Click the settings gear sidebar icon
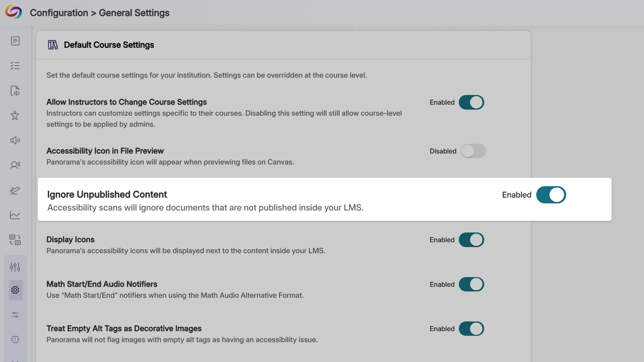 click(x=15, y=290)
